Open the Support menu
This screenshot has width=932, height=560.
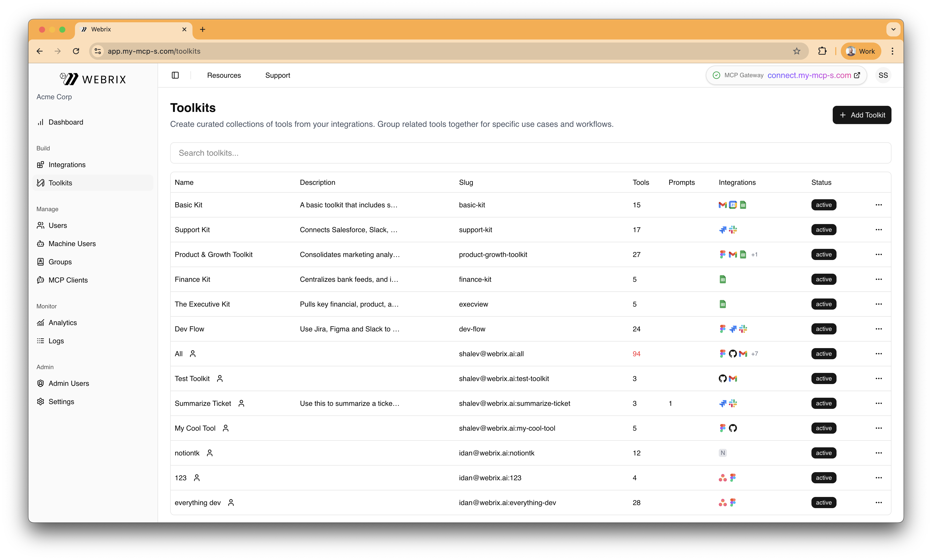coord(278,75)
